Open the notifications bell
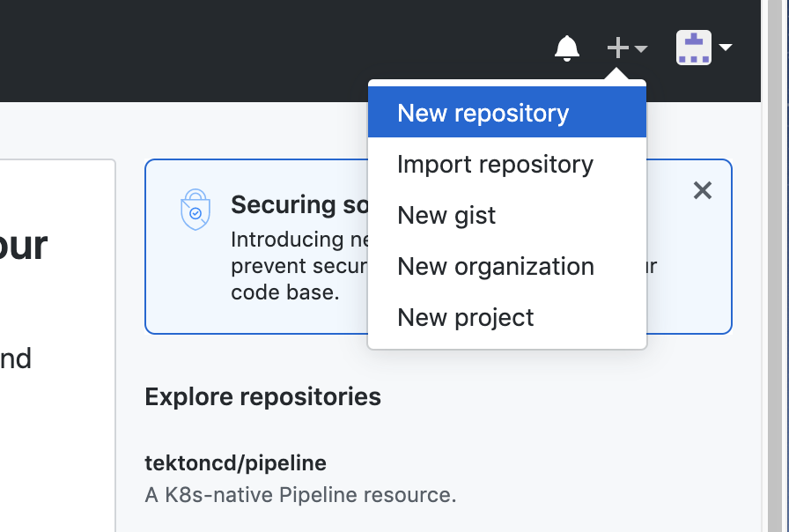Screen dimensions: 789x532 click(x=566, y=48)
